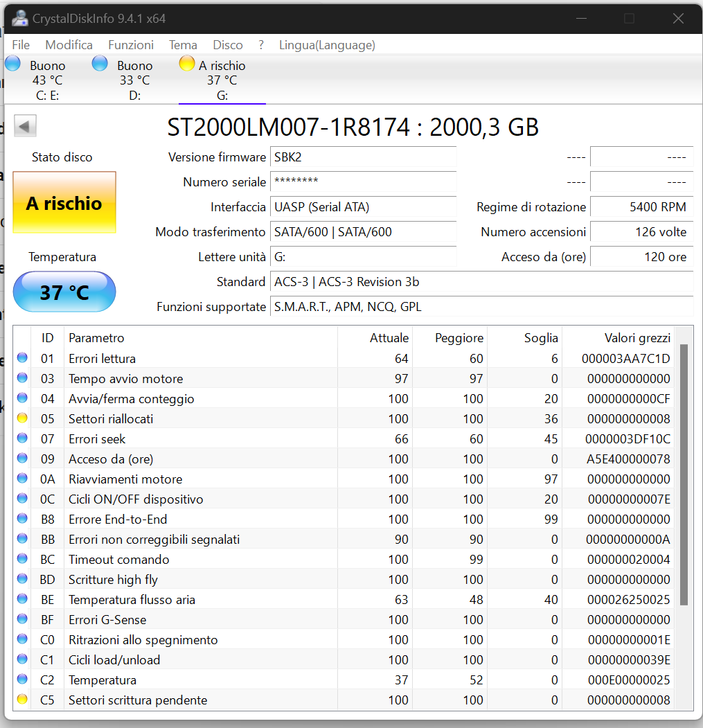
Task: Click raw value 000026250025 of Temperatura flusso aria
Action: tap(628, 600)
